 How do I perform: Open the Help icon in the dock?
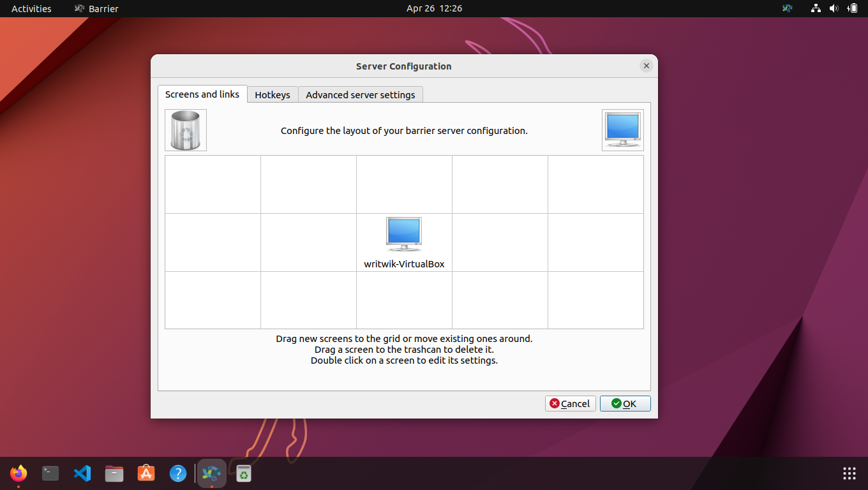178,474
